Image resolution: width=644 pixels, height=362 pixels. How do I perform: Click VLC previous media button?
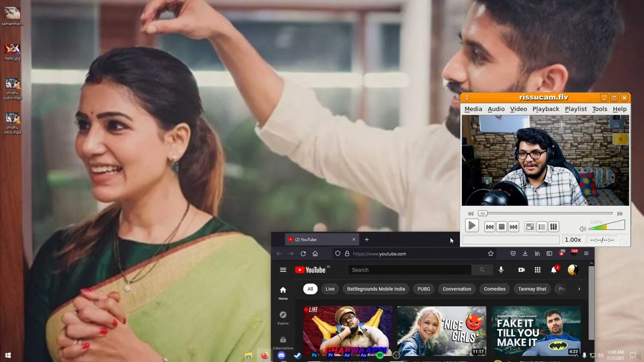[x=490, y=227]
